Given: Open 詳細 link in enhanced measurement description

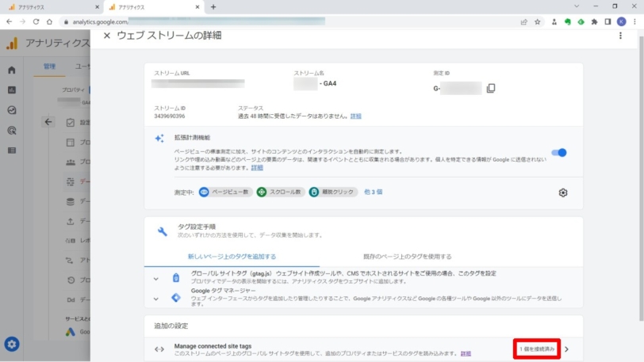Looking at the screenshot, I should click(257, 168).
